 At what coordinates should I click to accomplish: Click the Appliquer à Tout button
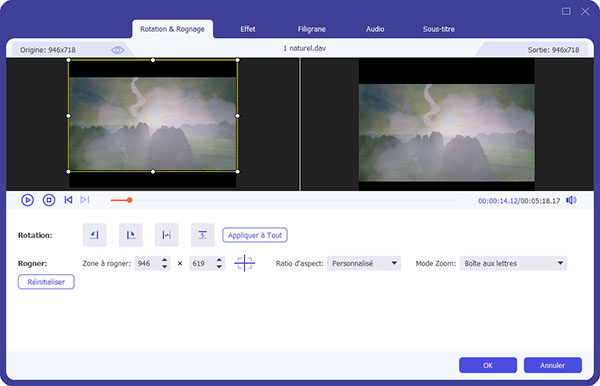[x=255, y=235]
